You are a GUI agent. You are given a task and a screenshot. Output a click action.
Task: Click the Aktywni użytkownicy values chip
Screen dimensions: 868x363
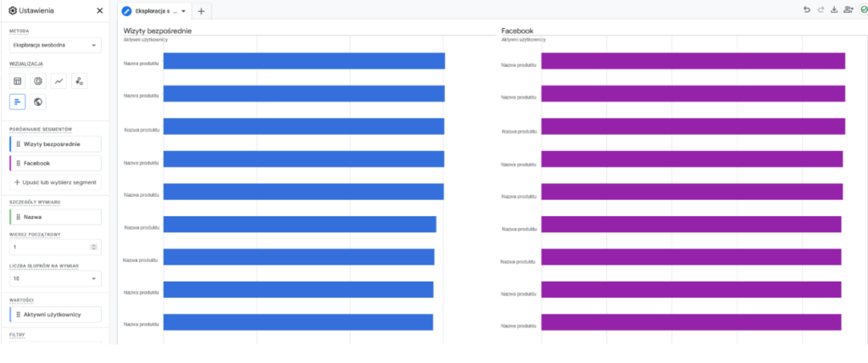pos(55,315)
